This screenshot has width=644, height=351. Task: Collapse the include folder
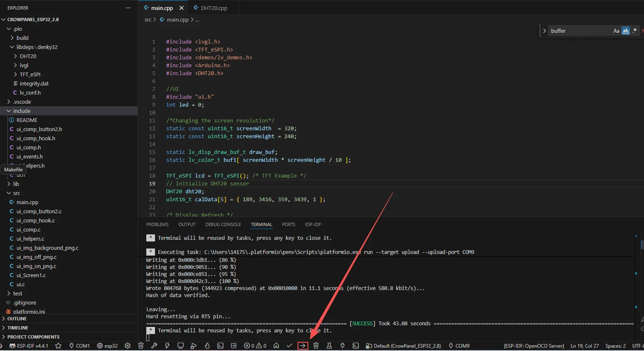[22, 111]
